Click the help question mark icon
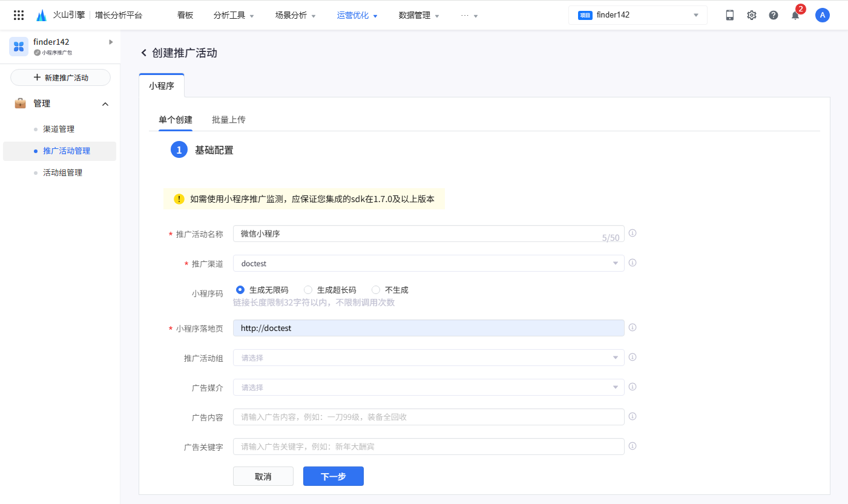Viewport: 848px width, 504px height. 773,15
